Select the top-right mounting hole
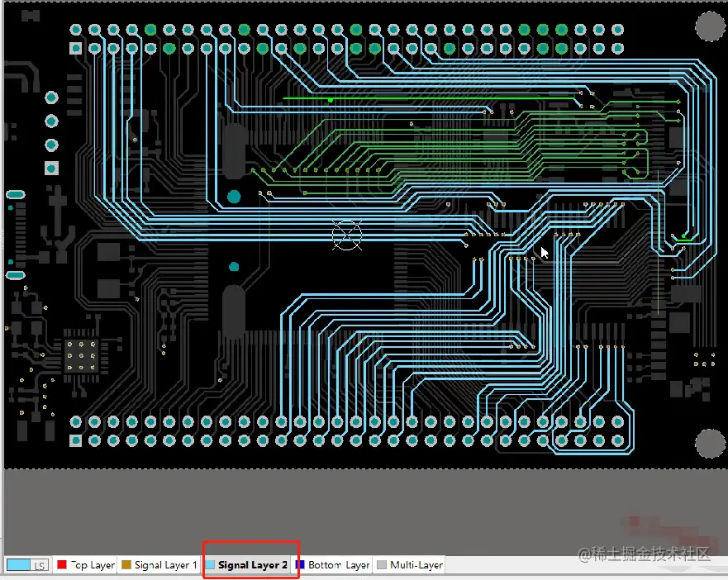Viewport: 728px width, 580px height. point(710,26)
